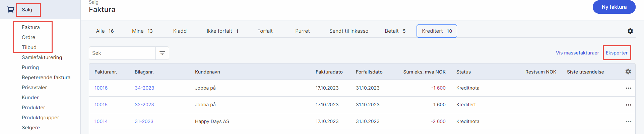Click in the Søk search field
This screenshot has height=134, width=644.
122,53
